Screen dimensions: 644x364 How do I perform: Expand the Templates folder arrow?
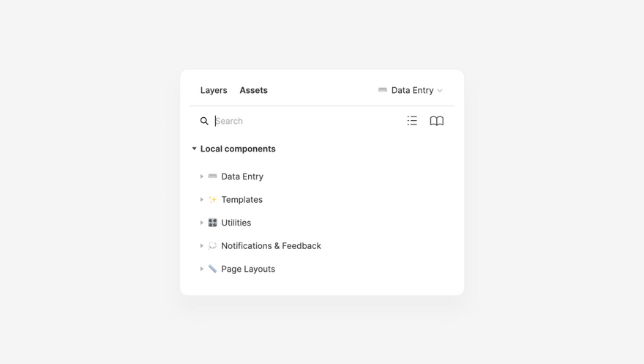coord(202,200)
